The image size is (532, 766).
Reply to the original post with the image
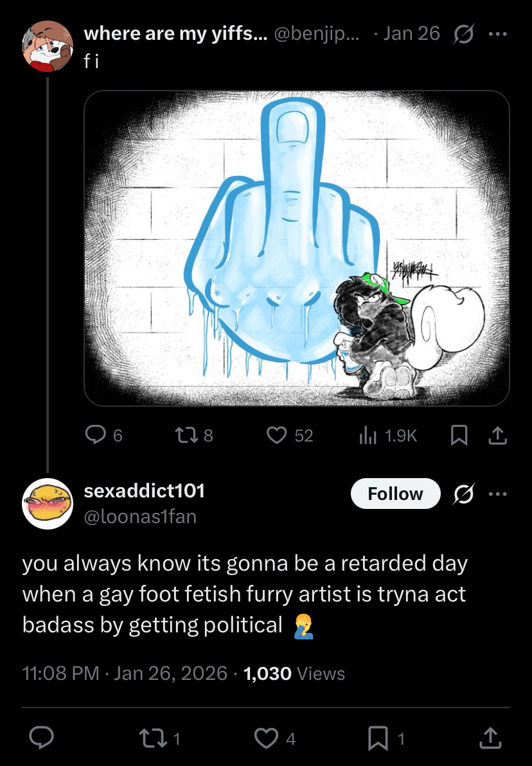click(96, 436)
